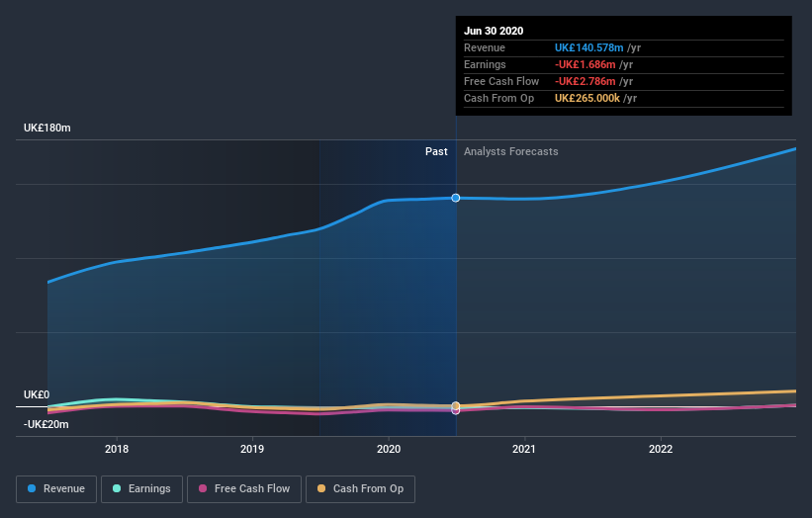Click the 2019 x-axis label

pyautogui.click(x=252, y=449)
